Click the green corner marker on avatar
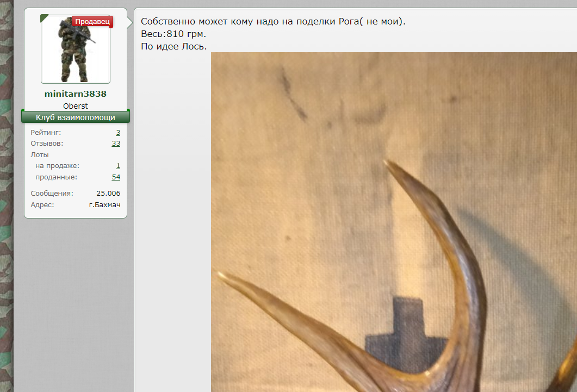The height and width of the screenshot is (392, 577). tap(44, 17)
